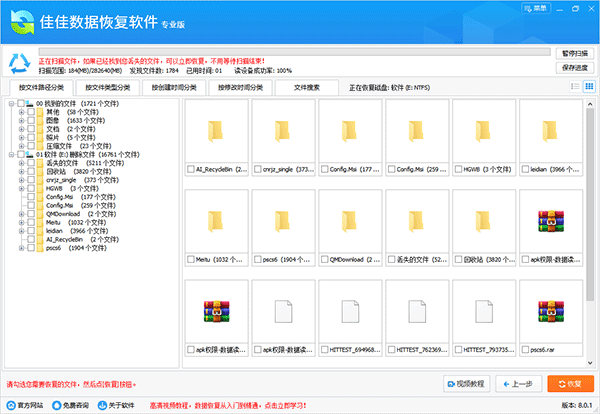The height and width of the screenshot is (414, 600).
Task: Expand the 丢失的文件 (5211) tree node
Action: point(22,163)
